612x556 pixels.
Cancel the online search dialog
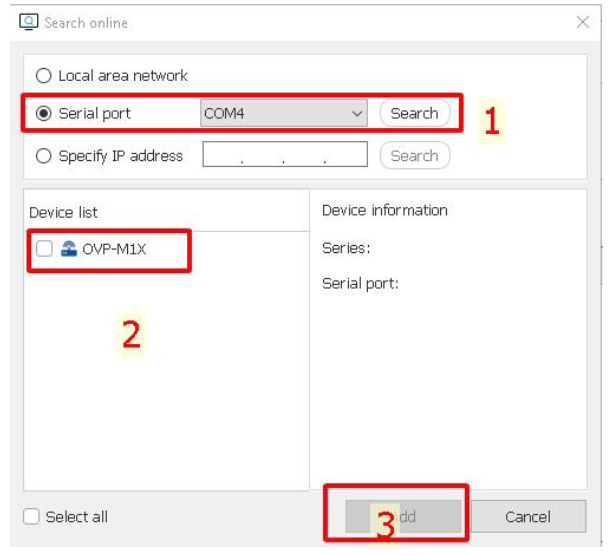pos(528,517)
